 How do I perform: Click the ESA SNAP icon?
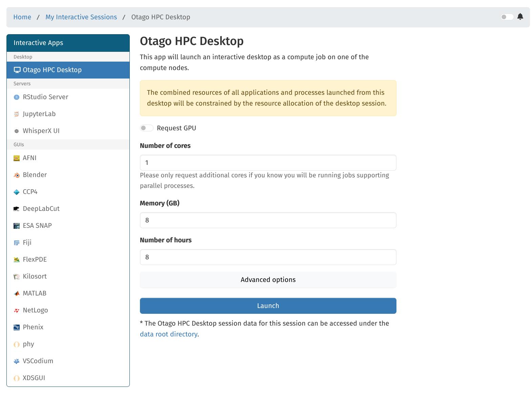[17, 226]
